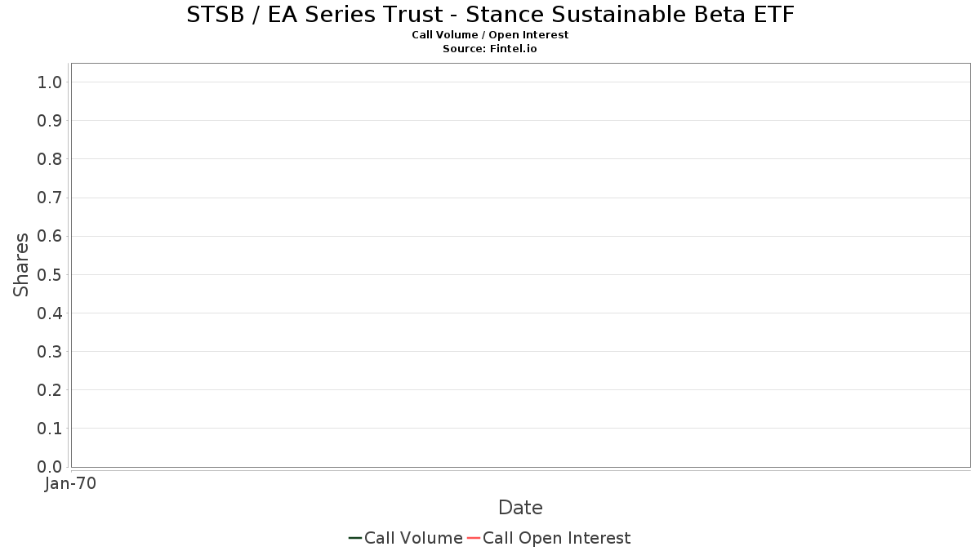Click the Shares y-axis label
The height and width of the screenshot is (551, 980).
(21, 264)
